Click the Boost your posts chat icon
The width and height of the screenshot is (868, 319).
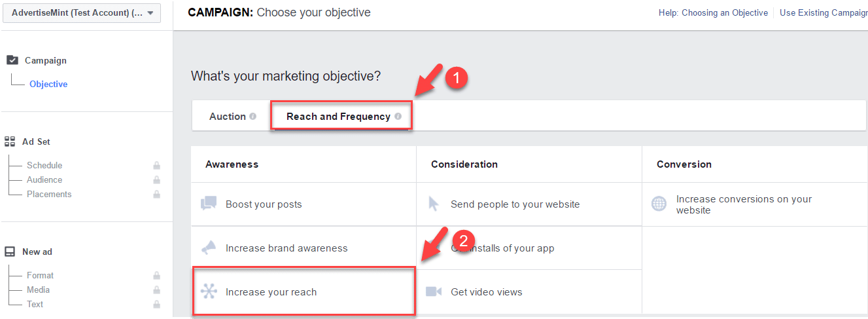click(209, 203)
